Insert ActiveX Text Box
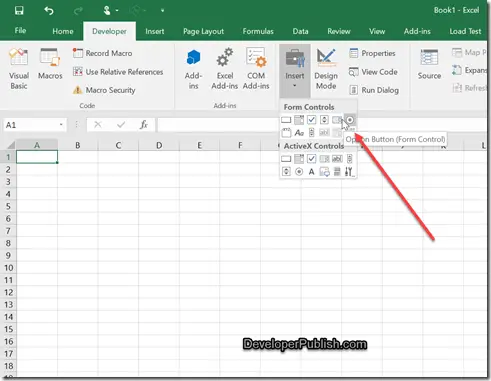Image resolution: width=491 pixels, height=381 pixels. (337, 159)
